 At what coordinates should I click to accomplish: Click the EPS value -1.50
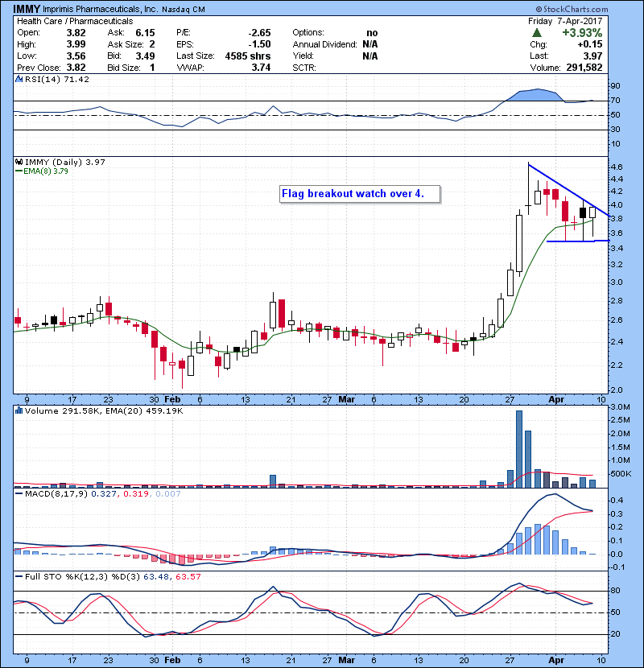259,44
